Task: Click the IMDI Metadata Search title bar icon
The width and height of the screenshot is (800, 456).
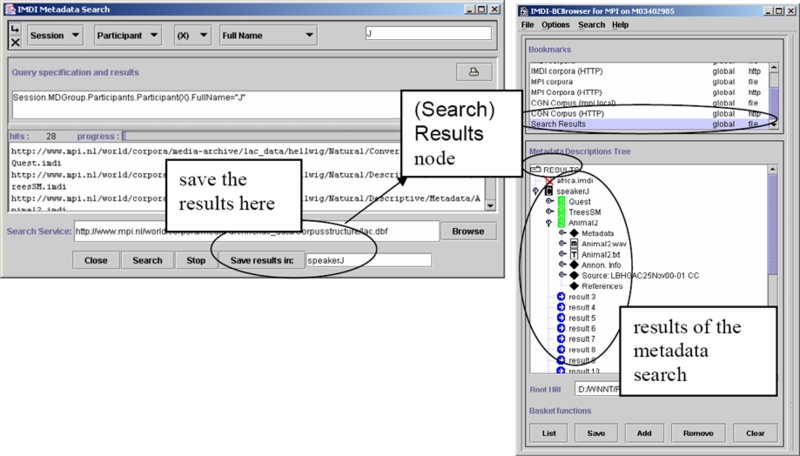Action: coord(10,9)
